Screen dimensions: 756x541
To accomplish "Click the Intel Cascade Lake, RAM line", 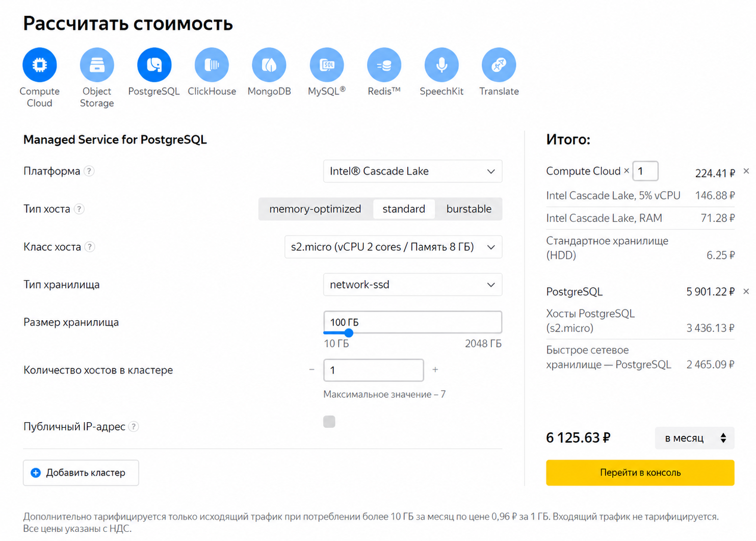I will [x=640, y=218].
